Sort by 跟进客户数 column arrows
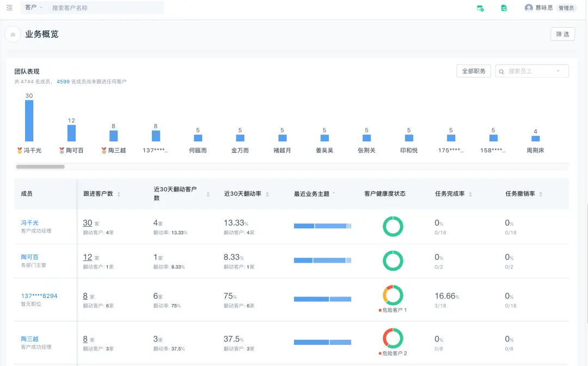The width and height of the screenshot is (588, 366). click(x=119, y=194)
